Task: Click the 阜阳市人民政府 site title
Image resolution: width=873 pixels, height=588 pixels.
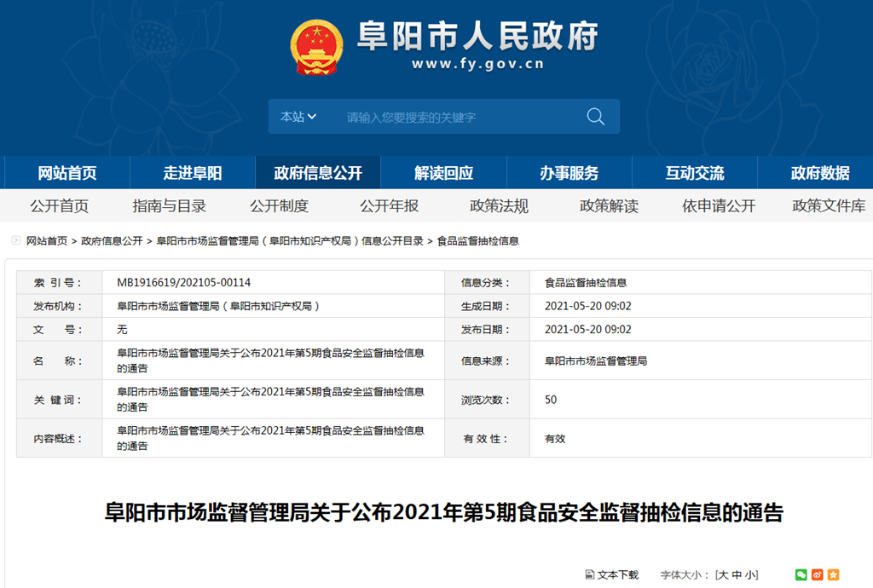Action: [x=477, y=36]
